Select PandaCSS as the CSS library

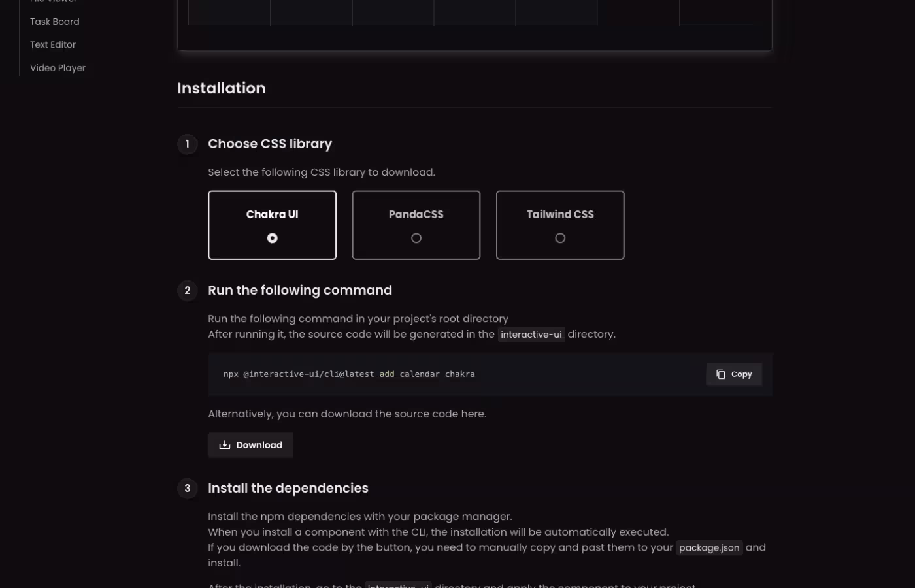pyautogui.click(x=416, y=225)
